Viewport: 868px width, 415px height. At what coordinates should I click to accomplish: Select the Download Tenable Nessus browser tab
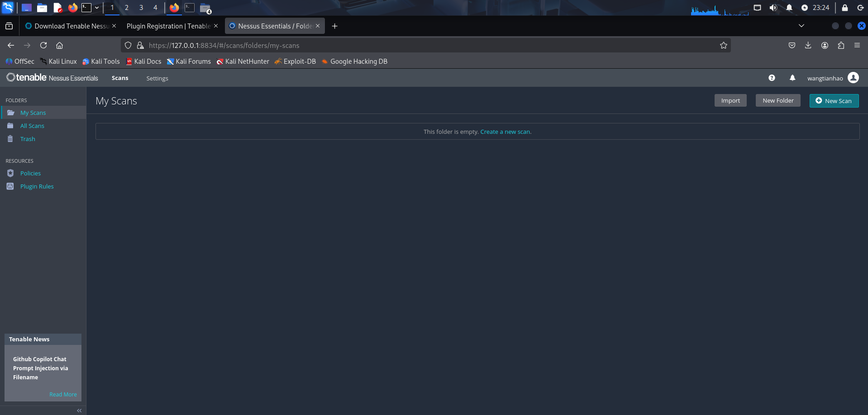point(67,26)
